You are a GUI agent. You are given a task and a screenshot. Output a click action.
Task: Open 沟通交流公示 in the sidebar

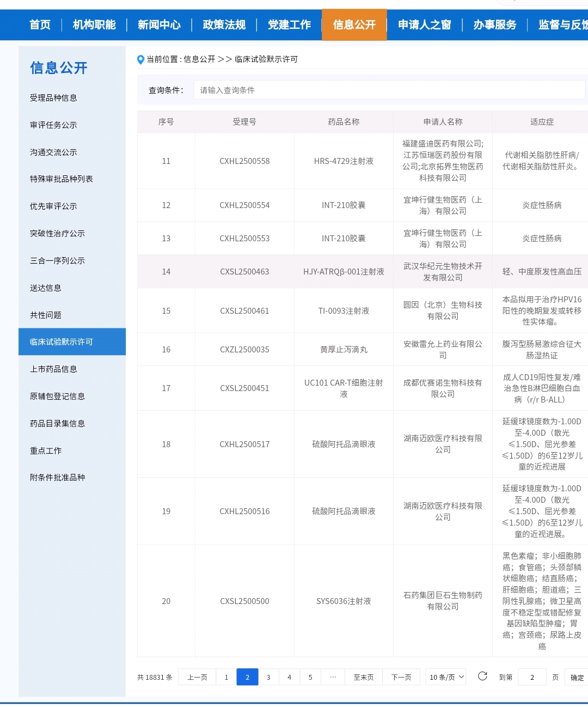53,153
